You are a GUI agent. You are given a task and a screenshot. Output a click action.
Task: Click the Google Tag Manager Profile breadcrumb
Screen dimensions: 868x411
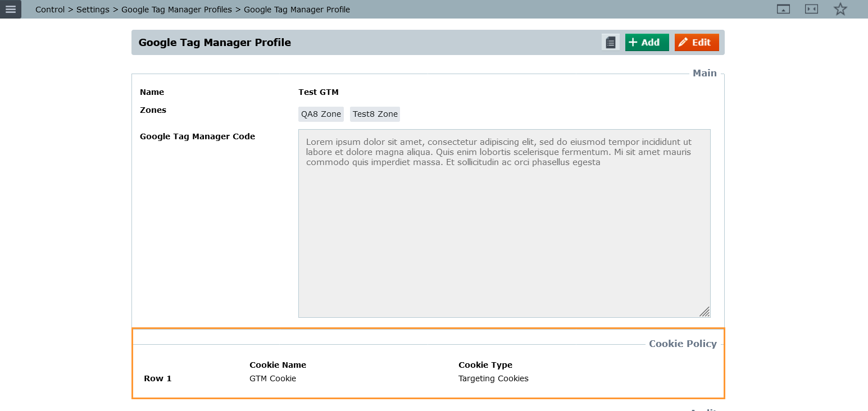point(297,10)
